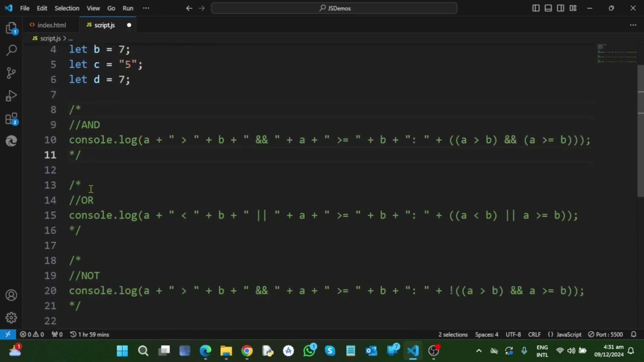The width and height of the screenshot is (644, 362).
Task: Open the Accounts menu icon
Action: 11,295
